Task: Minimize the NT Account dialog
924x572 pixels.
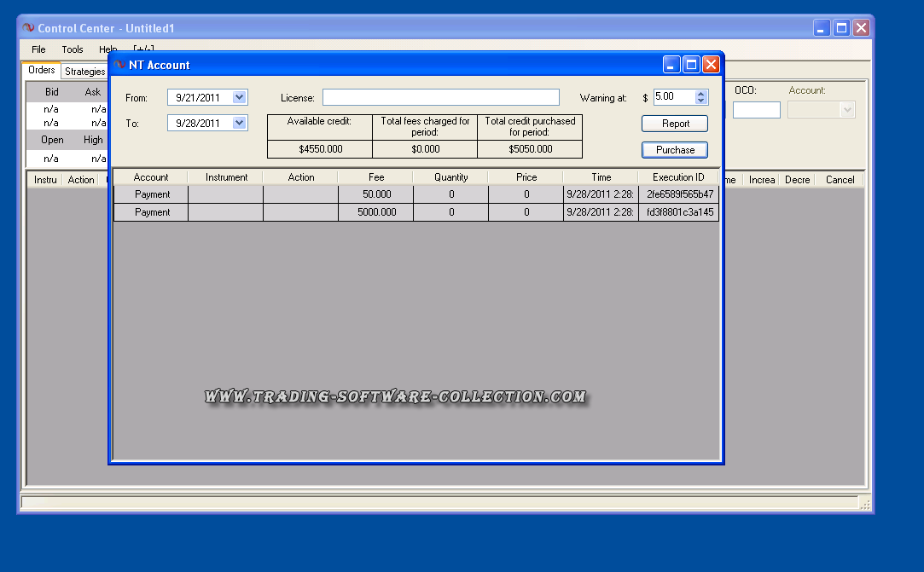Action: [672, 65]
